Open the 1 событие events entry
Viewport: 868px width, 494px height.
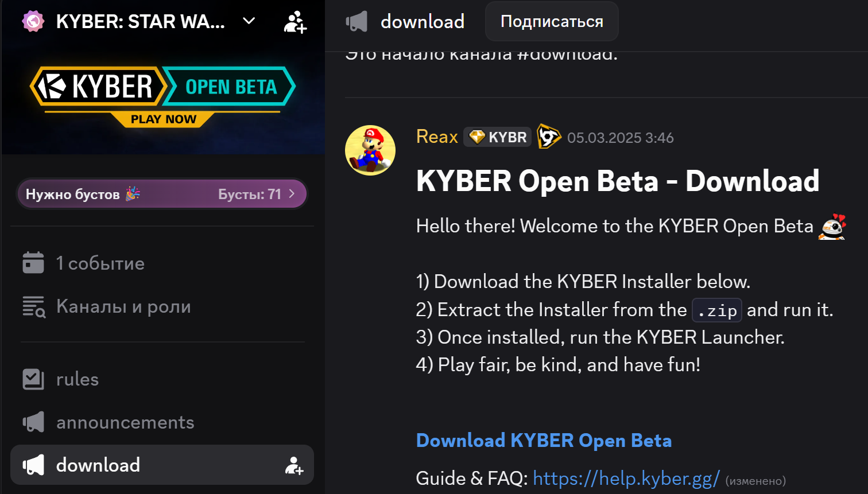point(162,263)
